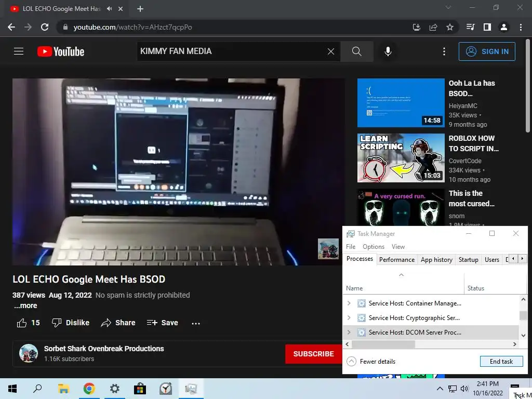Open Chrome media controls icon

[x=470, y=27]
